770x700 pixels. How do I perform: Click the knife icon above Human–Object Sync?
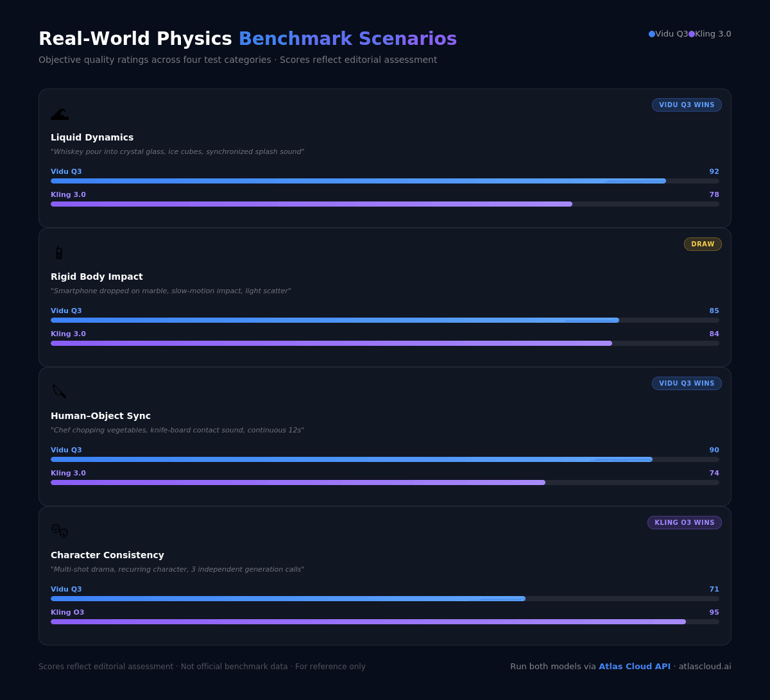(x=59, y=391)
